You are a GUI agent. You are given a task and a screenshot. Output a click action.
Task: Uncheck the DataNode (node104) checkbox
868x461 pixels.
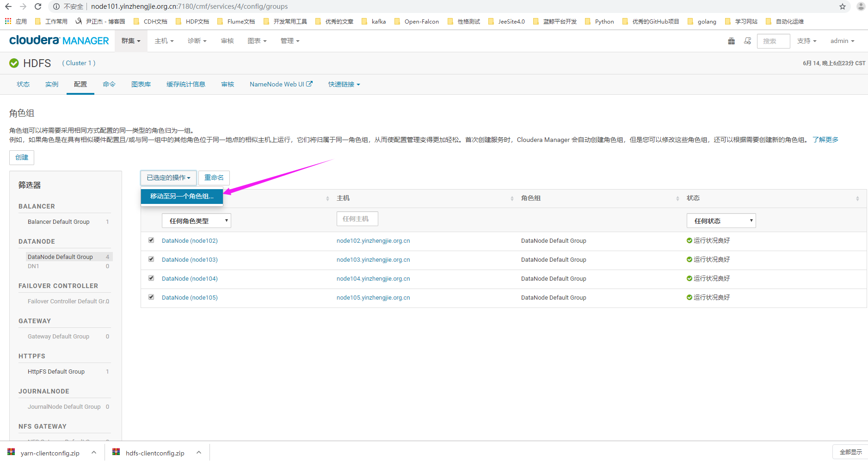(x=151, y=278)
